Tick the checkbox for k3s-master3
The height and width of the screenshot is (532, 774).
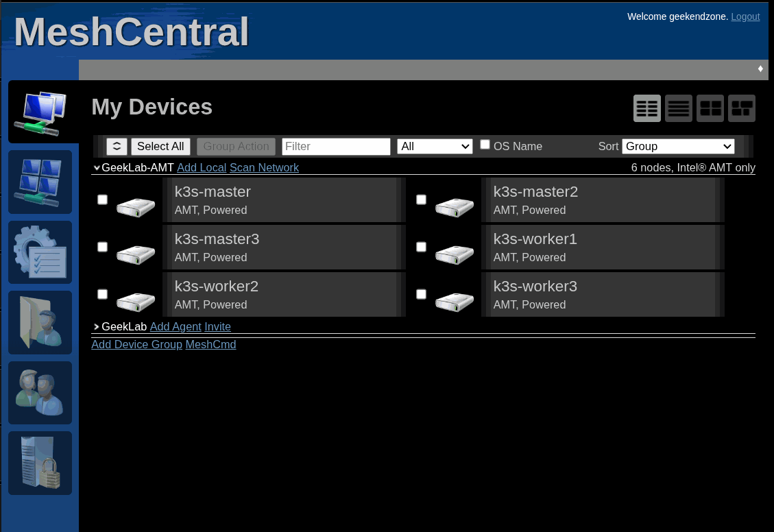[102, 247]
